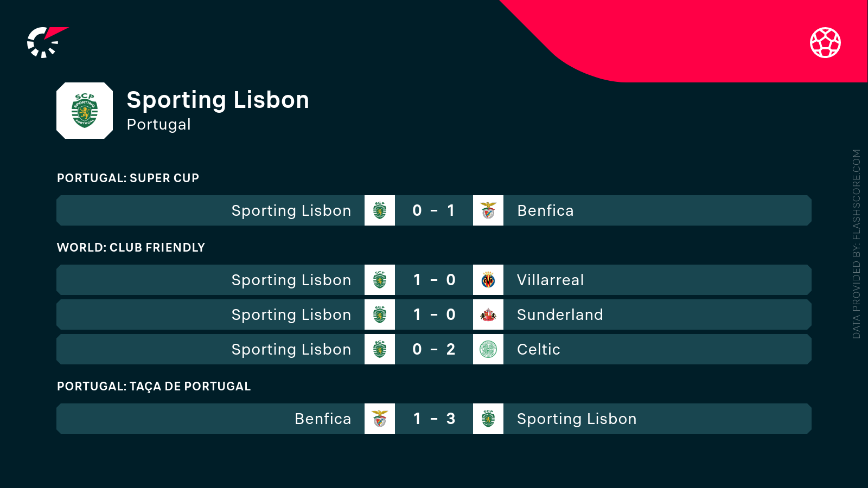Click the Sunderland club crest

coord(488,314)
